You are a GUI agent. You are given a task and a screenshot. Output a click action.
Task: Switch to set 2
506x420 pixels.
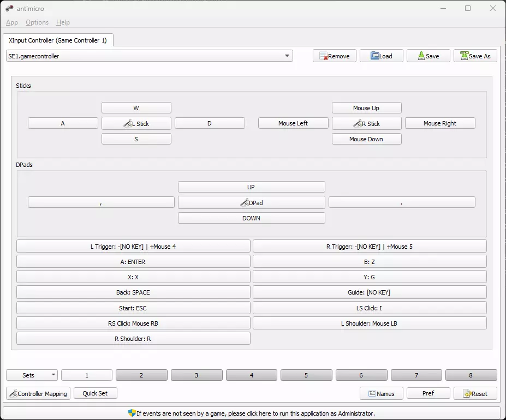coord(141,375)
